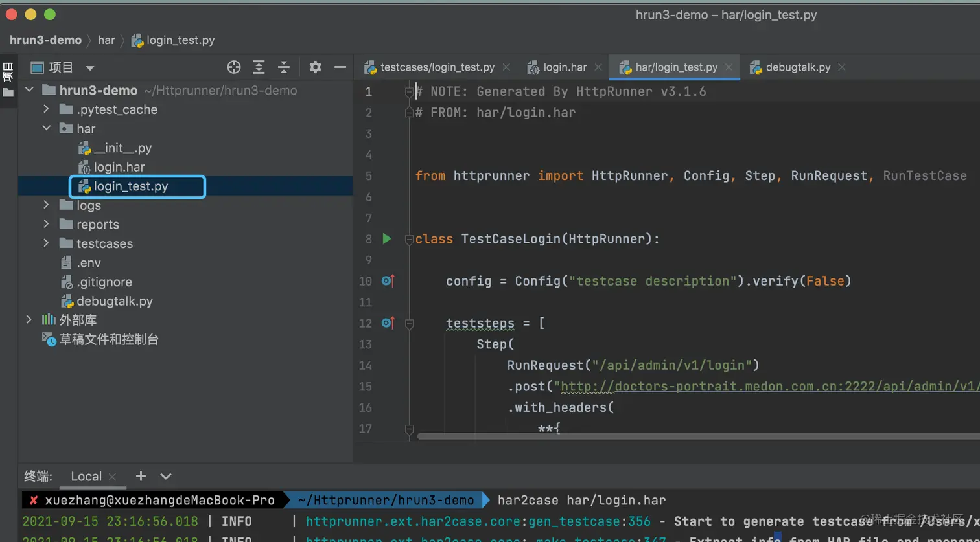Hide the project tool window
Image resolution: width=980 pixels, height=542 pixels.
(340, 67)
